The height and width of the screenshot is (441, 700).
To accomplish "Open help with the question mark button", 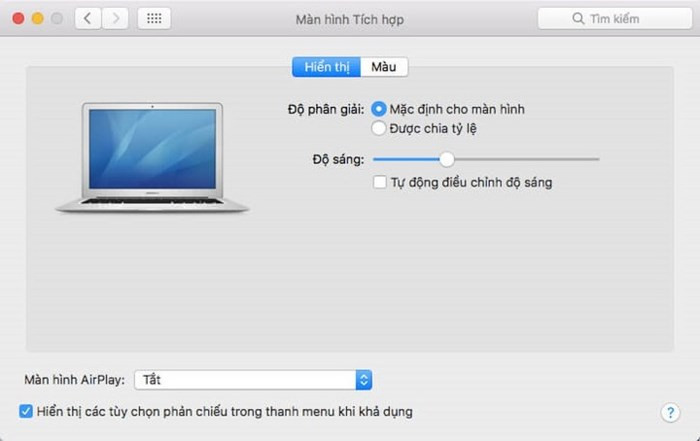I will [670, 412].
